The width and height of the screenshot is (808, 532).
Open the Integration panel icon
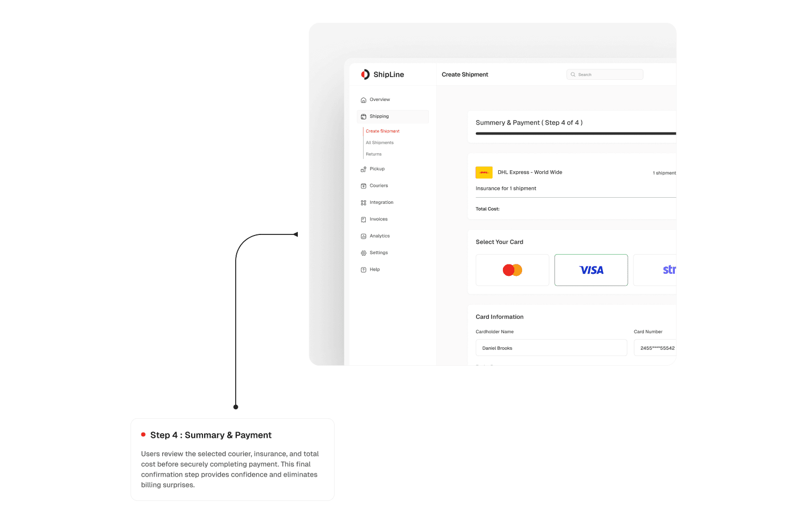click(x=364, y=202)
